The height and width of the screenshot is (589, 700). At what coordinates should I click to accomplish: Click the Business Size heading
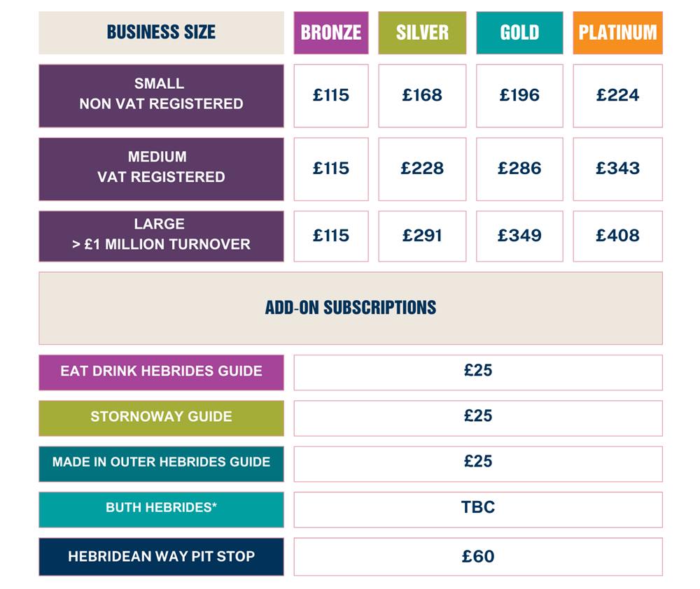pyautogui.click(x=161, y=33)
